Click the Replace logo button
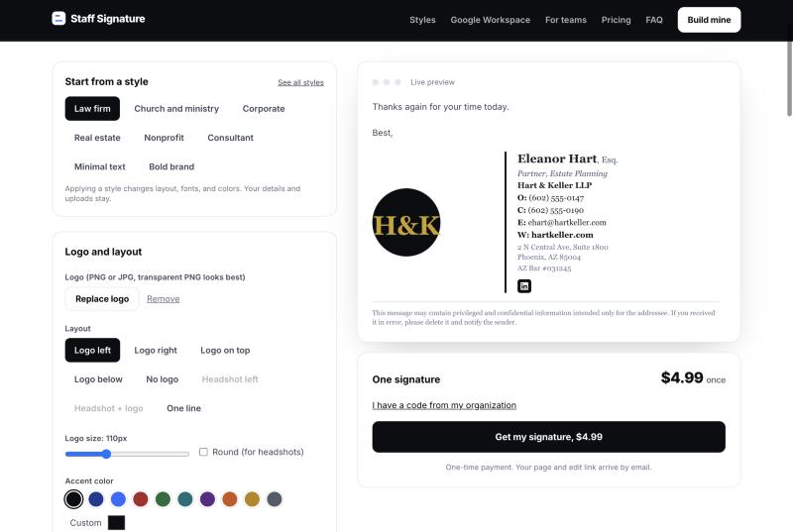This screenshot has height=532, width=793. [x=102, y=299]
